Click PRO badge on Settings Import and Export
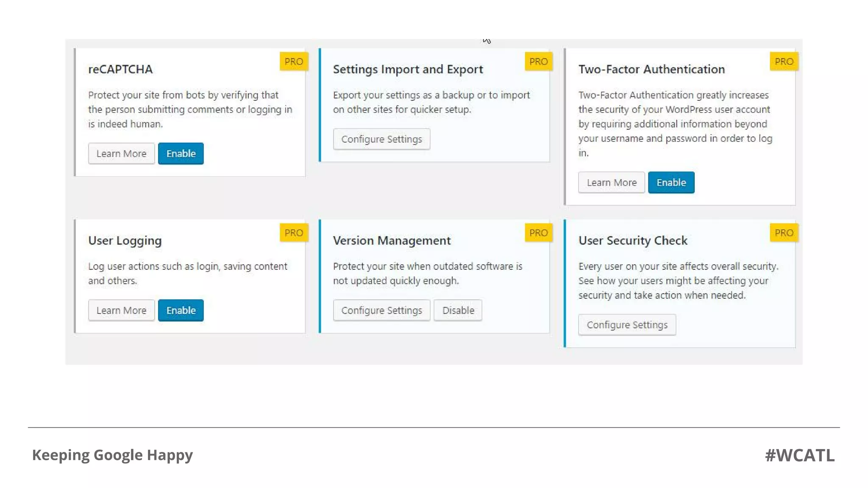The height and width of the screenshot is (488, 868). (x=538, y=61)
